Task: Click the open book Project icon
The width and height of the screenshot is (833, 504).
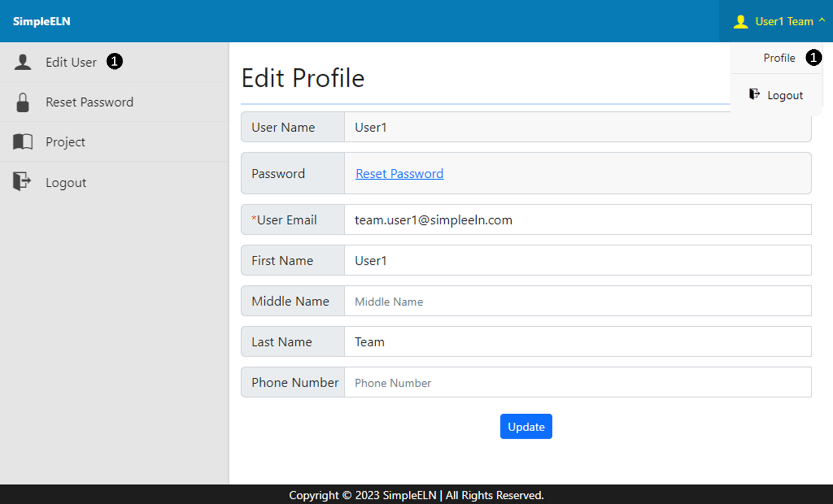Action: 23,142
